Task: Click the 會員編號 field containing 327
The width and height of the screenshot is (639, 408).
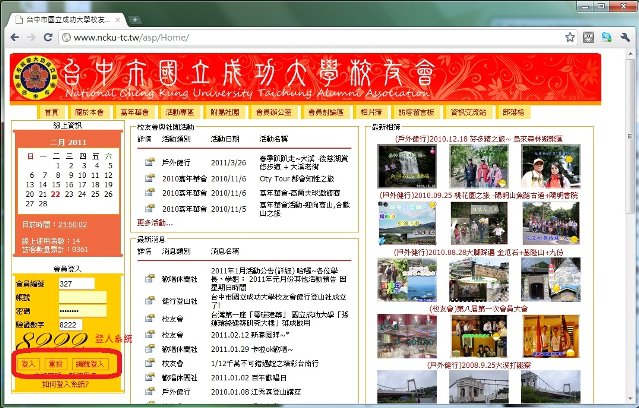Action: (77, 284)
